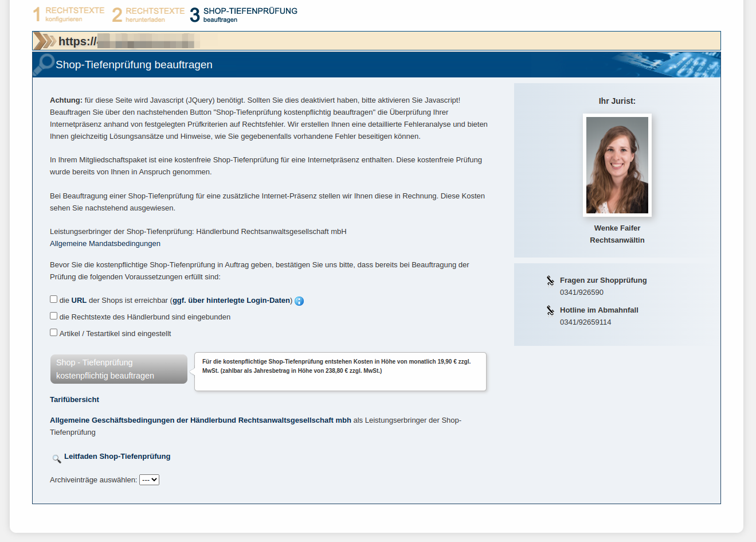Click the photo of jurist Wenke Faifer

(617, 165)
